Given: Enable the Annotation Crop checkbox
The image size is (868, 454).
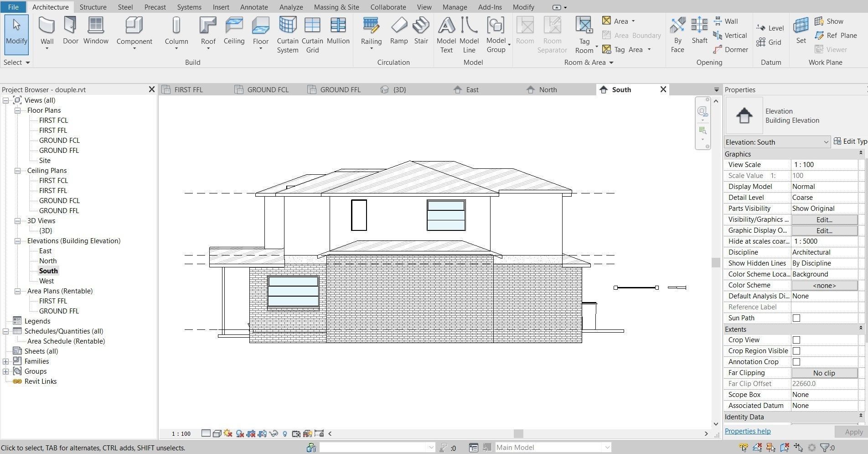Looking at the screenshot, I should point(796,362).
